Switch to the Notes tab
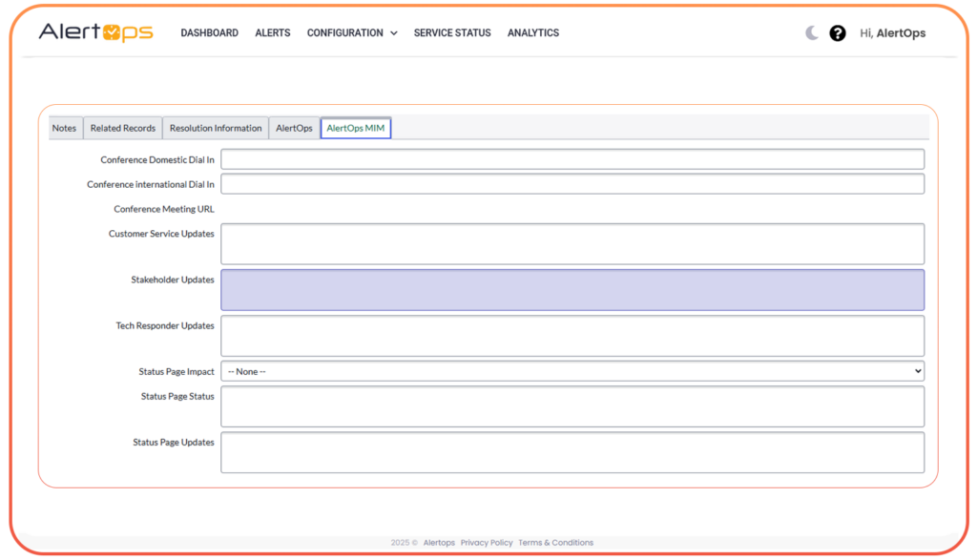This screenshot has height=560, width=977. pos(64,128)
